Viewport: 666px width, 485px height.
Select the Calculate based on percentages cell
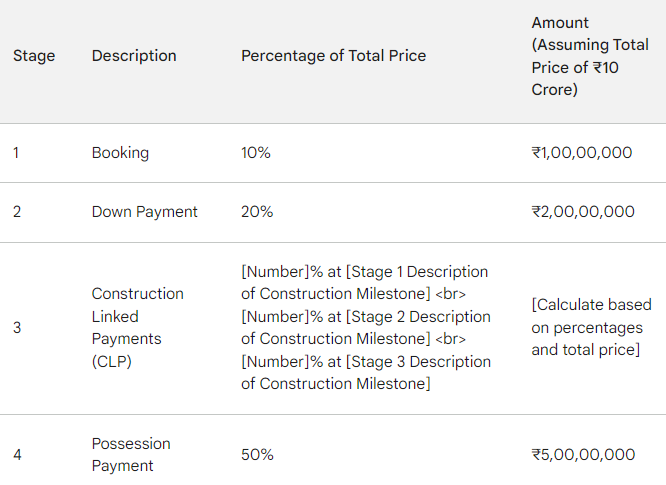(x=591, y=327)
